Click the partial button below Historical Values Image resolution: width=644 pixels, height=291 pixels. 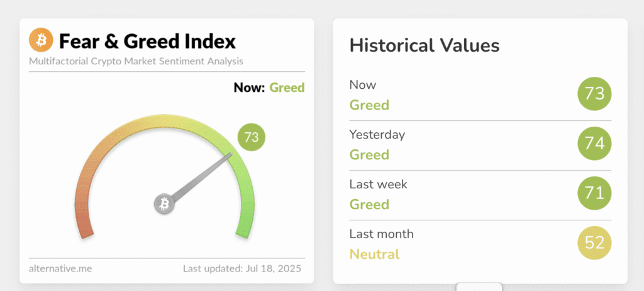coord(479,287)
